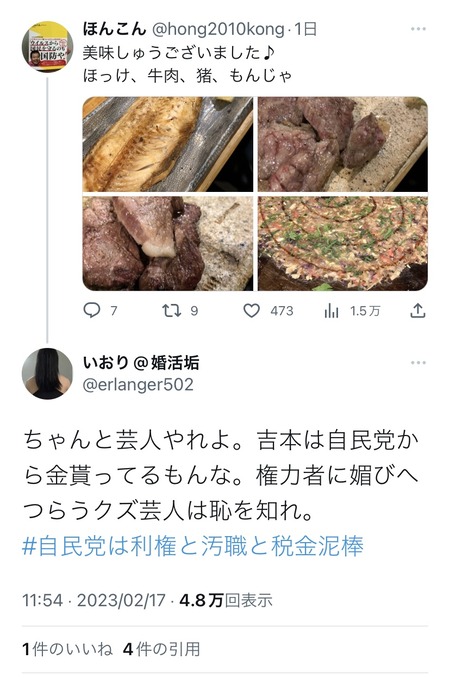View the 1件のいいね likes list
Viewport: 450px width, 678px height.
point(67,649)
